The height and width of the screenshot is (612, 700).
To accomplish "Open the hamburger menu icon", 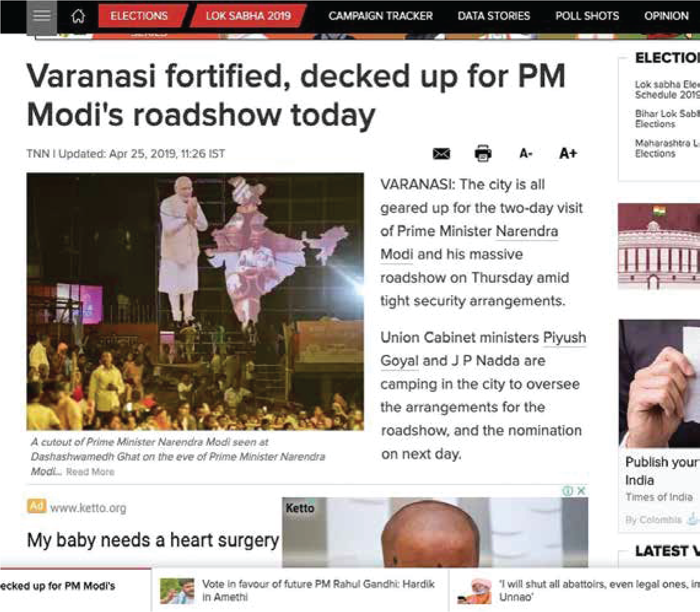I will tap(41, 16).
